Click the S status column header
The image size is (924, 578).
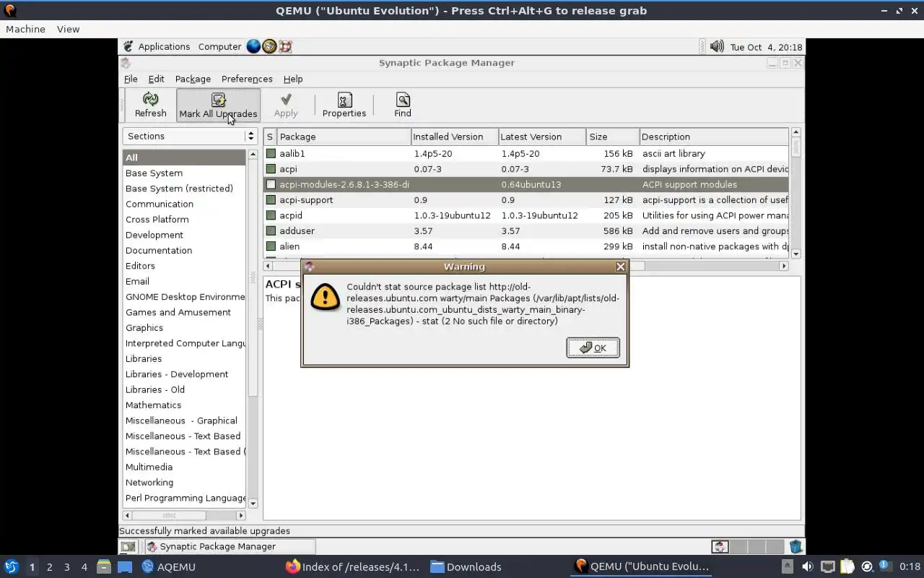[x=269, y=137]
